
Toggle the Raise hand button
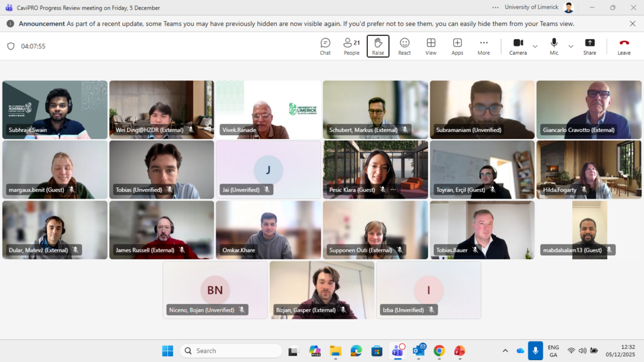coord(378,46)
